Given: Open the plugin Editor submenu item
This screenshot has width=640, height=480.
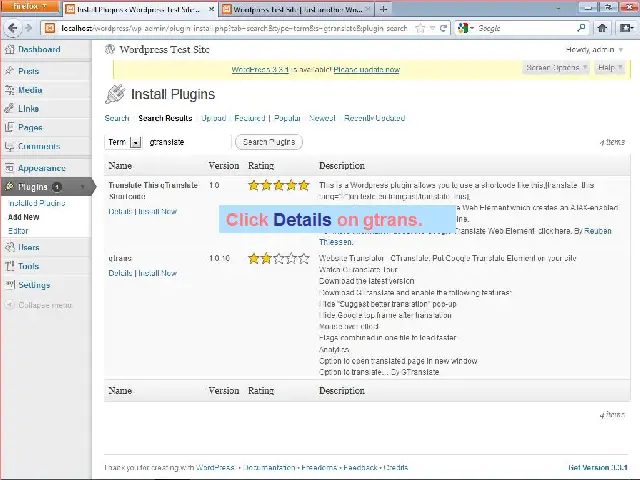Looking at the screenshot, I should pos(18,231).
